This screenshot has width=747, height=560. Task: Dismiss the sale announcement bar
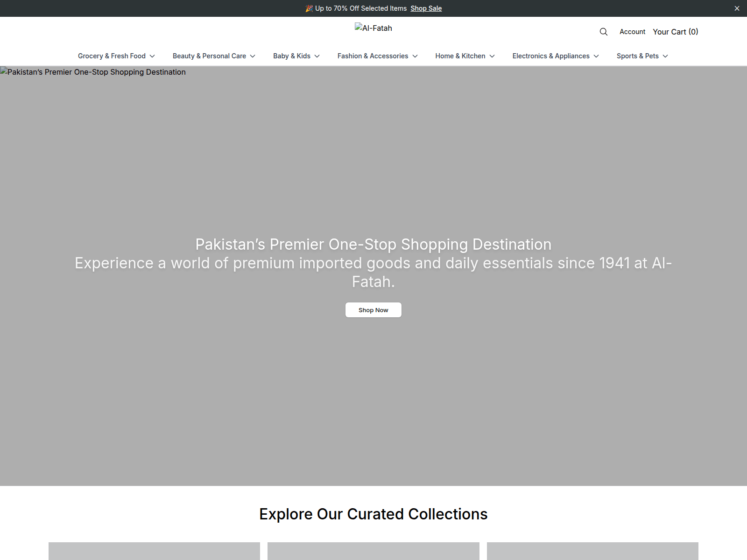click(x=737, y=8)
